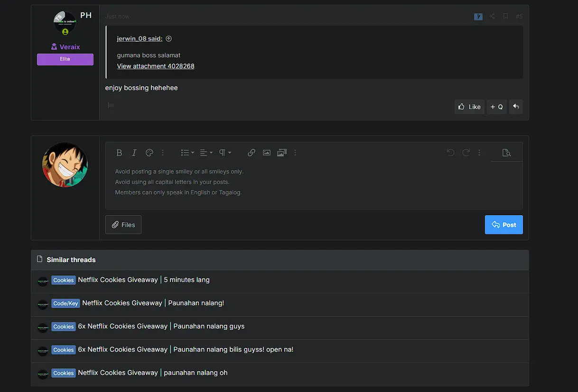Screen dimensions: 578x392
Task: Open 'Netflix Cookies Giveaway | paunahan nalang oh'
Action: click(x=153, y=373)
